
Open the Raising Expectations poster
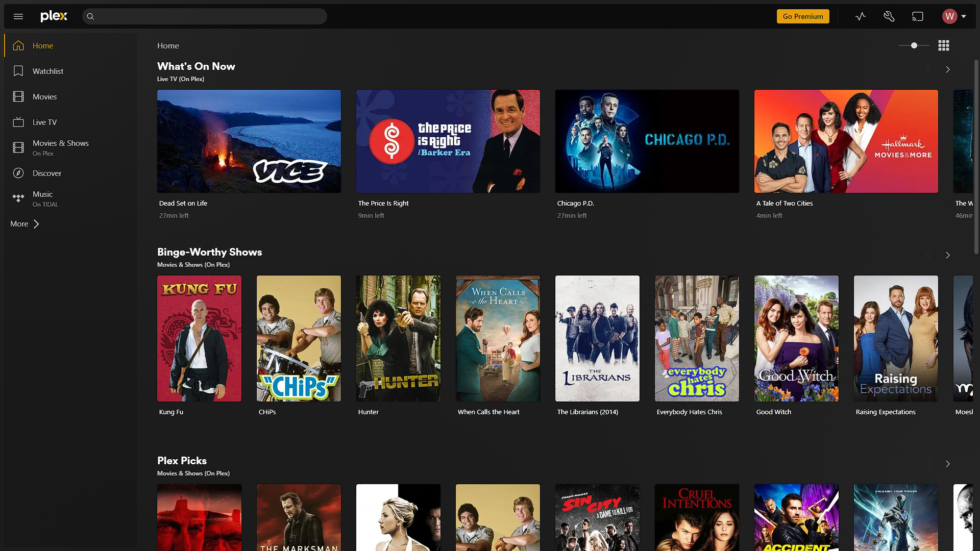tap(896, 338)
